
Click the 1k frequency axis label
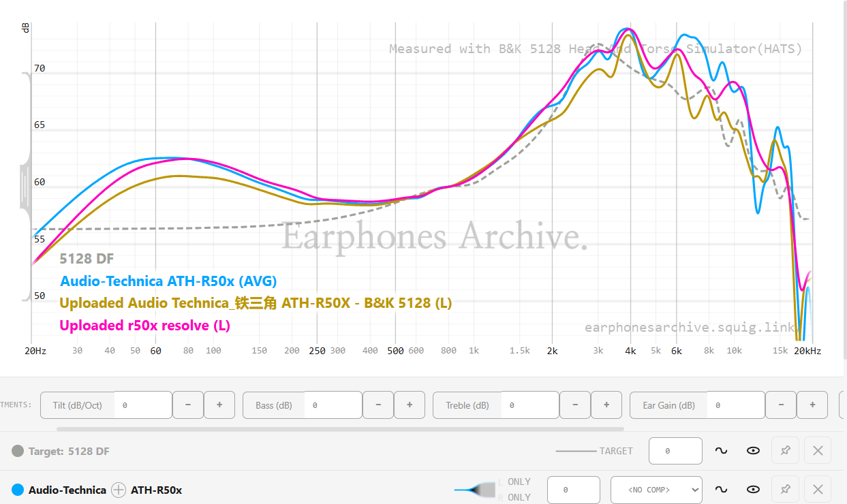tap(474, 351)
